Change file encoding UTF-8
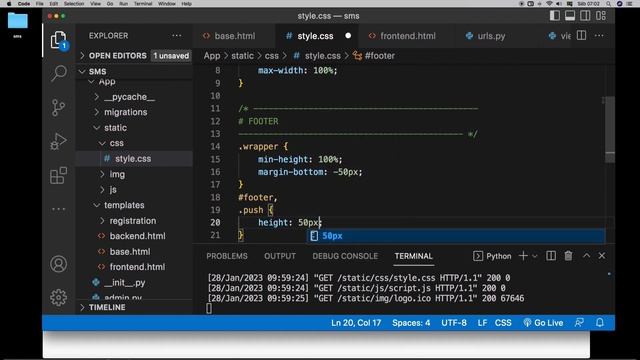This screenshot has height=360, width=640. tap(454, 323)
